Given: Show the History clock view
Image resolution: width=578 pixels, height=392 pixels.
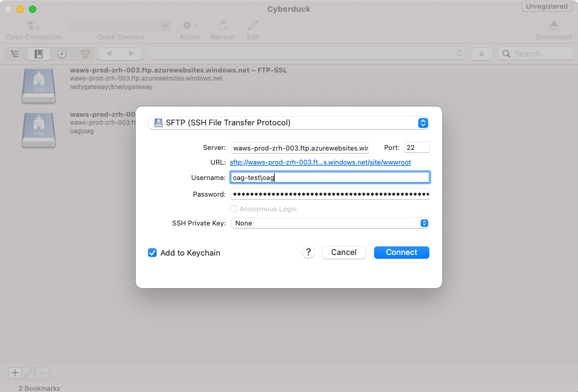Looking at the screenshot, I should click(62, 54).
